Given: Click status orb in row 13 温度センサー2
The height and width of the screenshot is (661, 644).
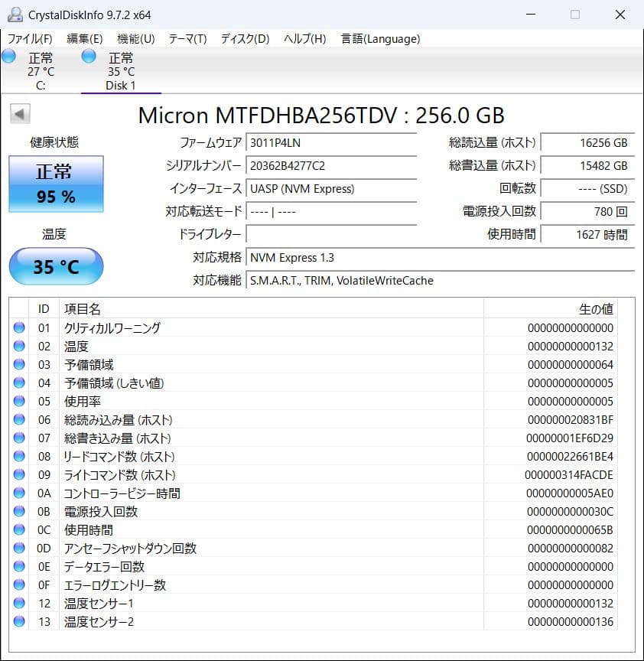Looking at the screenshot, I should [x=19, y=621].
